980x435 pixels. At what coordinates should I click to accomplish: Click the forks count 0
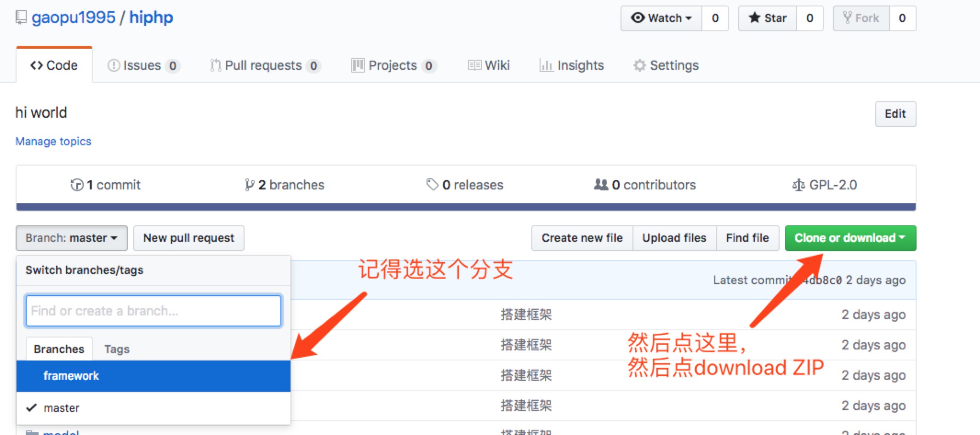click(902, 18)
